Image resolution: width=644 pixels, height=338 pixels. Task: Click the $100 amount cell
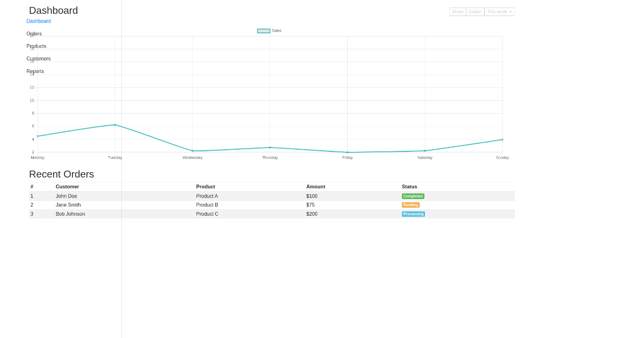click(x=312, y=196)
